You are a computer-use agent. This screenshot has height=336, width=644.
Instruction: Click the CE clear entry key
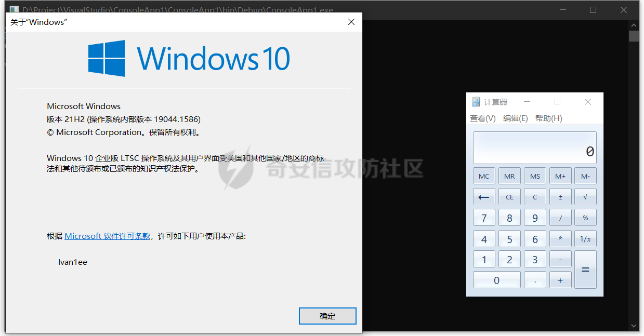point(509,197)
